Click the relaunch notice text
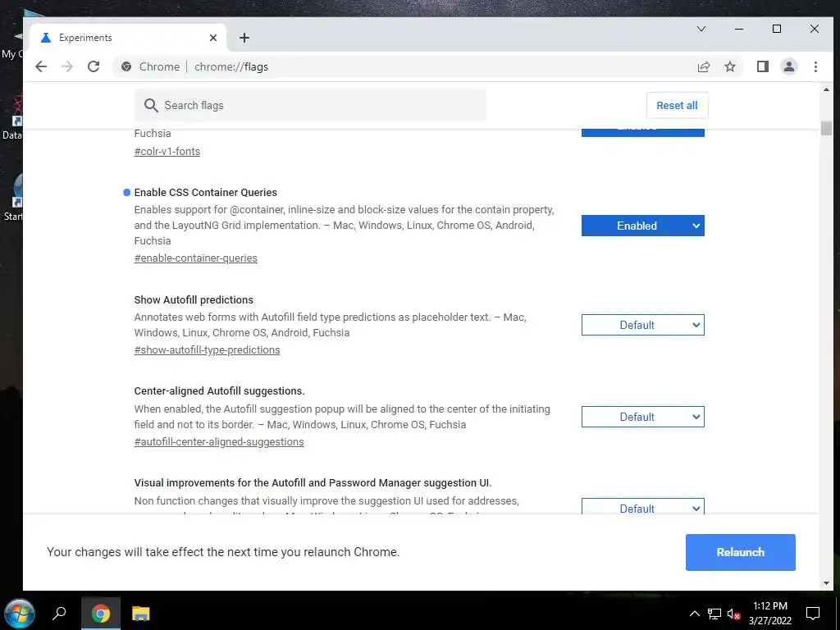This screenshot has height=630, width=840. click(x=223, y=552)
